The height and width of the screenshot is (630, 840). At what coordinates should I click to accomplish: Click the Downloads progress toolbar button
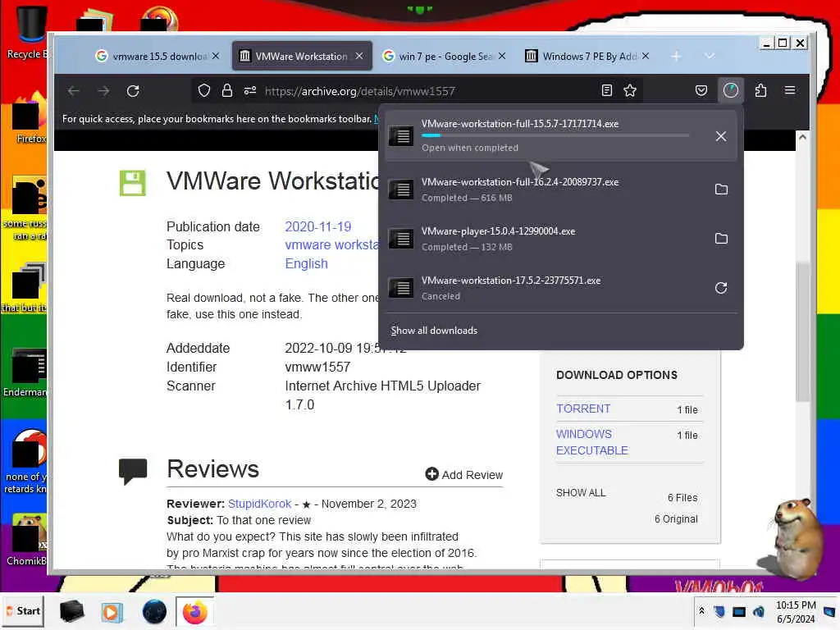(x=731, y=90)
